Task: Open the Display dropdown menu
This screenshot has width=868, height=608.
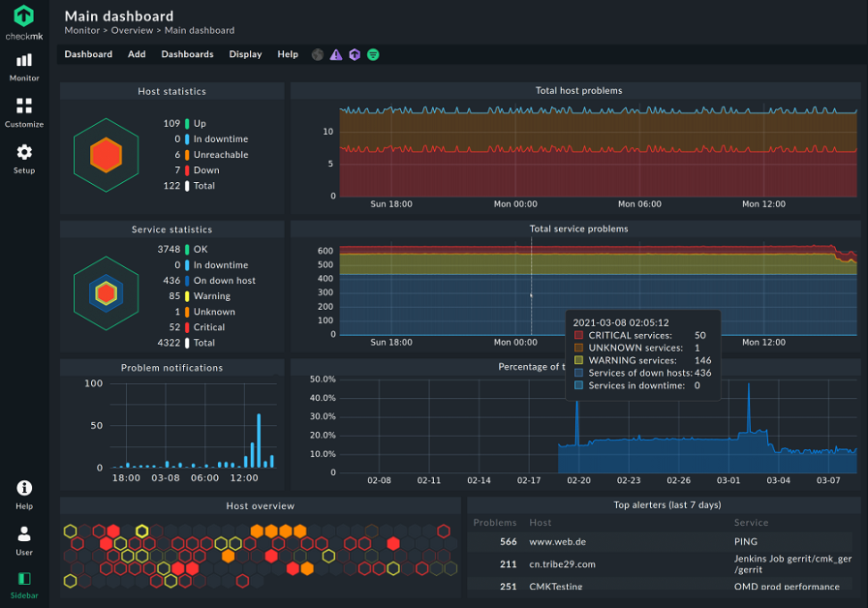Action: 245,55
